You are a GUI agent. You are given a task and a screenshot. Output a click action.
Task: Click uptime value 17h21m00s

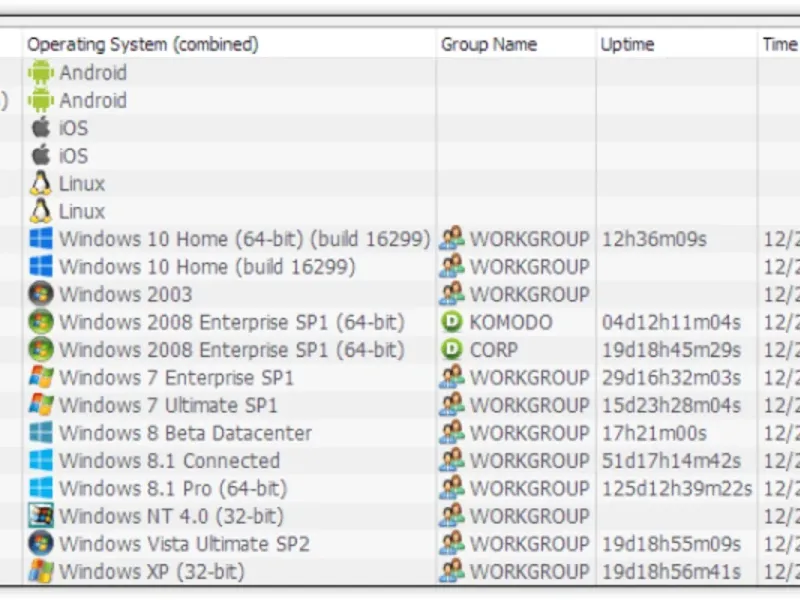[654, 433]
